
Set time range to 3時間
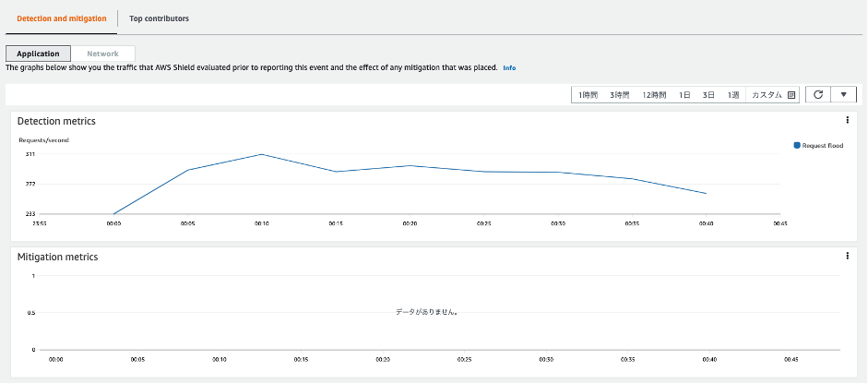[x=619, y=95]
